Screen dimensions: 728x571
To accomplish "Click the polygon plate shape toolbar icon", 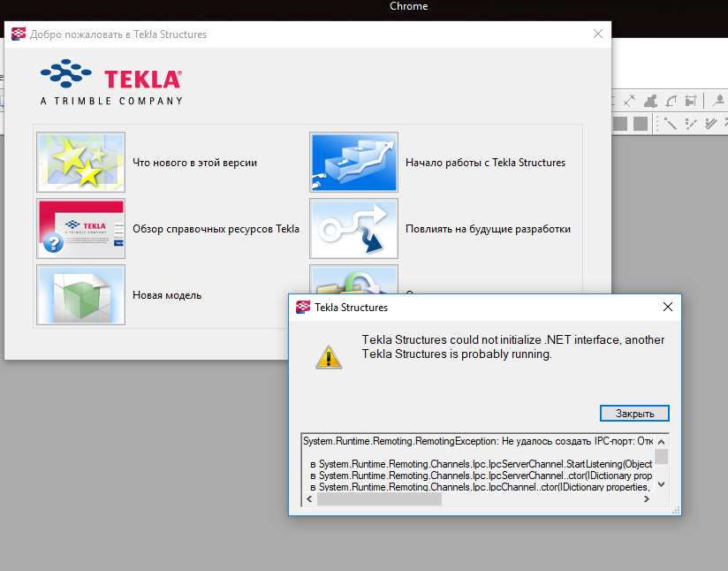I will [650, 101].
